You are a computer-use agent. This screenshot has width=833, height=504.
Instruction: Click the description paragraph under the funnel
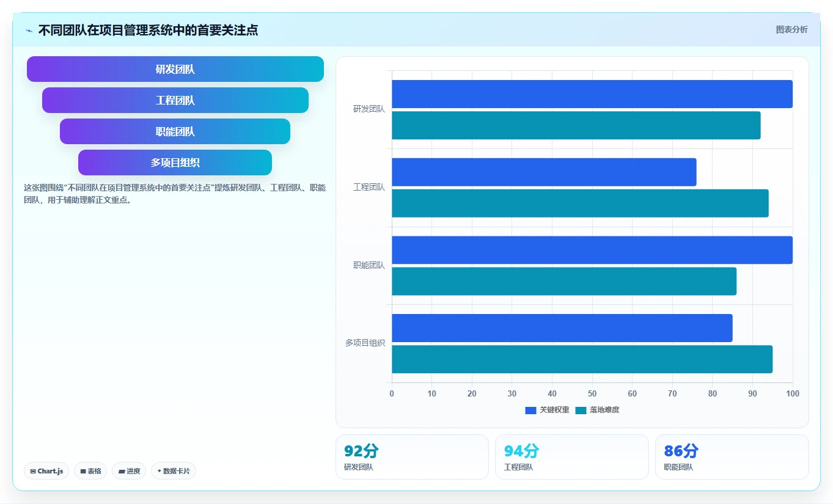click(175, 194)
